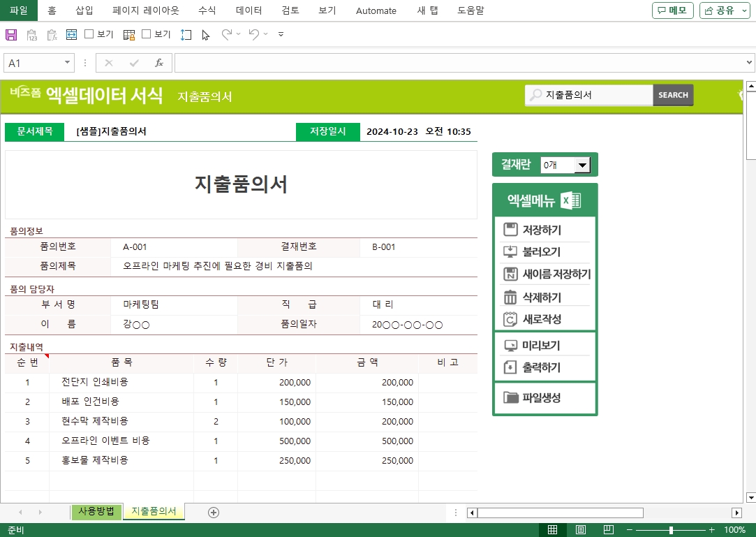756x537 pixels.
Task: Switch to Page Layout view icon in status bar
Action: (x=581, y=530)
